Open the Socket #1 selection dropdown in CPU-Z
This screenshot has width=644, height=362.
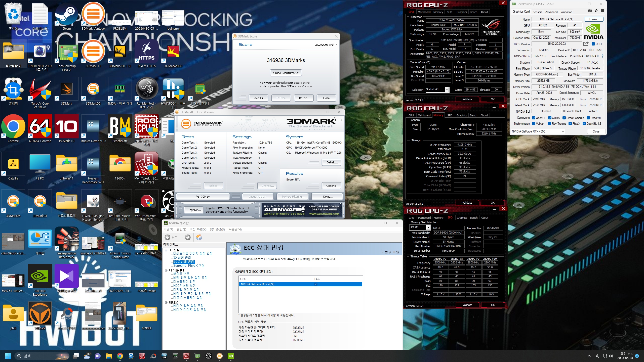click(437, 89)
